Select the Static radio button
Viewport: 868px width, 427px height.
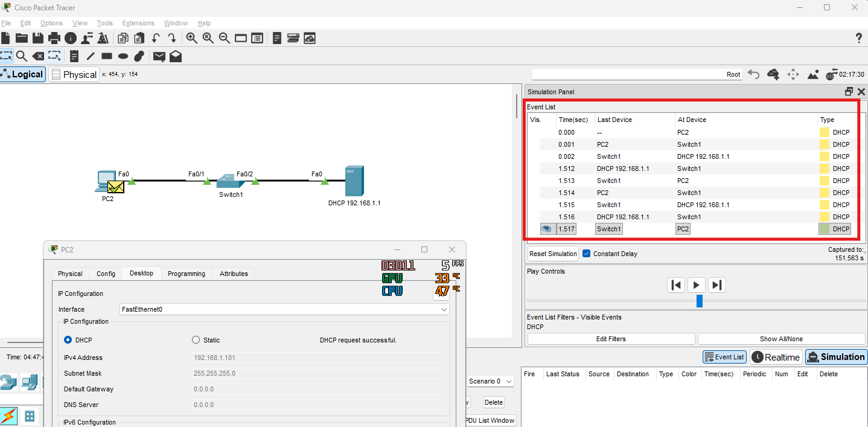click(x=196, y=340)
